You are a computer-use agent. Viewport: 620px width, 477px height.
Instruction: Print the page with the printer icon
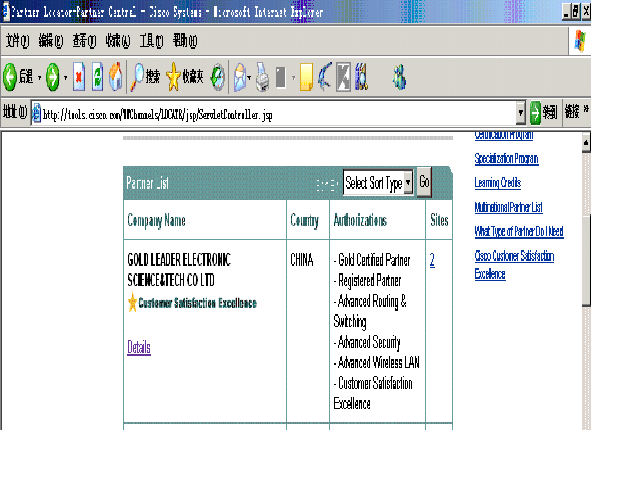click(263, 77)
